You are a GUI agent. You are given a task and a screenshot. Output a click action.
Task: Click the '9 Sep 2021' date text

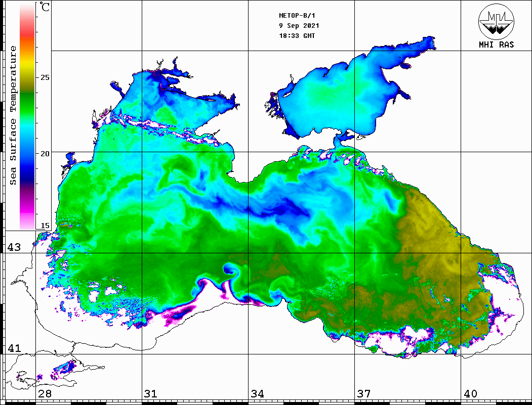coord(299,26)
